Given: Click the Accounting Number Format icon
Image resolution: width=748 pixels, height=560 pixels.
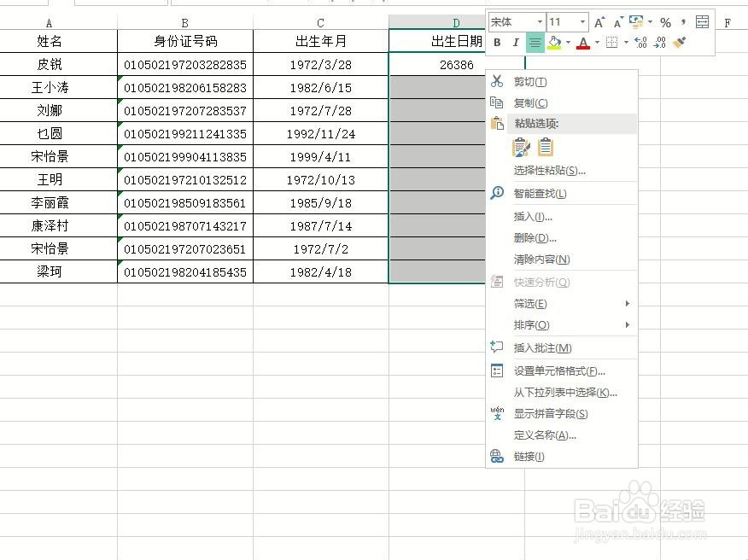Looking at the screenshot, I should point(637,23).
